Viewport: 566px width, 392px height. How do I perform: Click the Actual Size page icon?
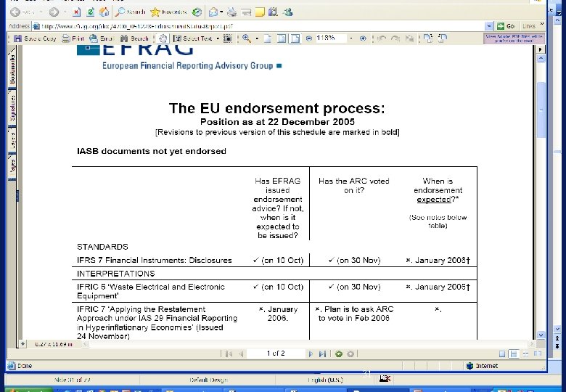pyautogui.click(x=268, y=38)
